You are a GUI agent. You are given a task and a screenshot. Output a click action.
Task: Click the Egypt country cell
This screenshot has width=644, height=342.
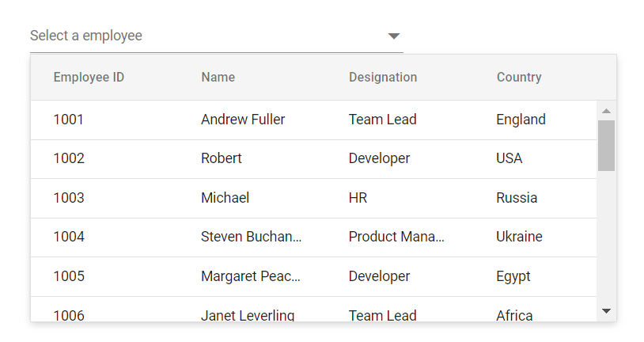pos(513,276)
